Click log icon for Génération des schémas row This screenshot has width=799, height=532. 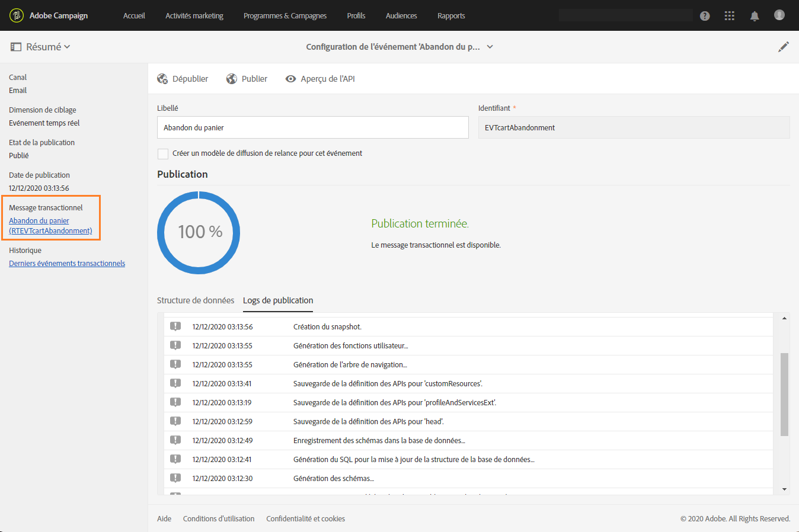point(175,478)
